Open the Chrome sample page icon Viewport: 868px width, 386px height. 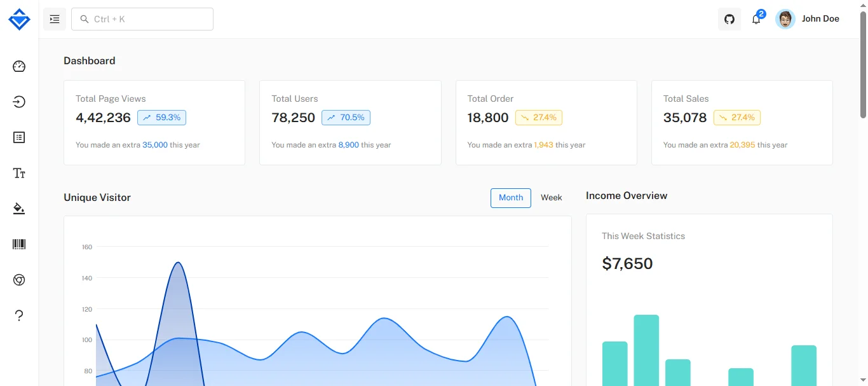coord(19,280)
